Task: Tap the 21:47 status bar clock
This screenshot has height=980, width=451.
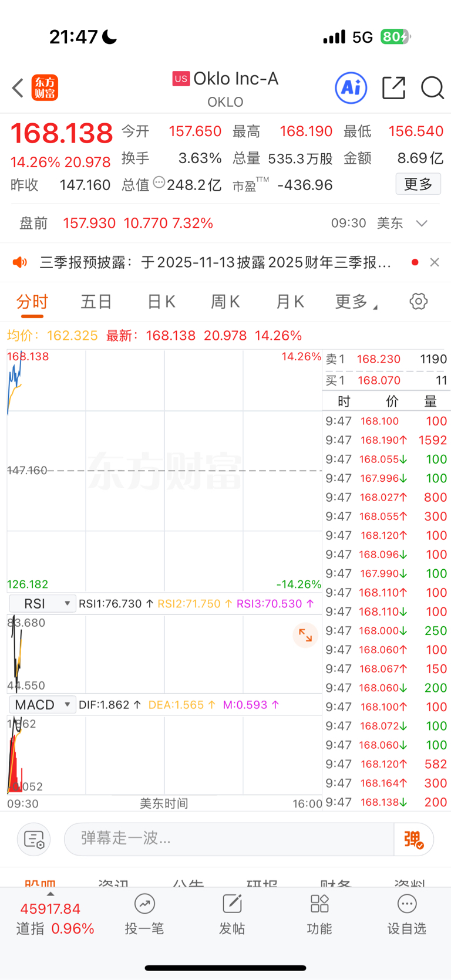Action: (x=73, y=37)
